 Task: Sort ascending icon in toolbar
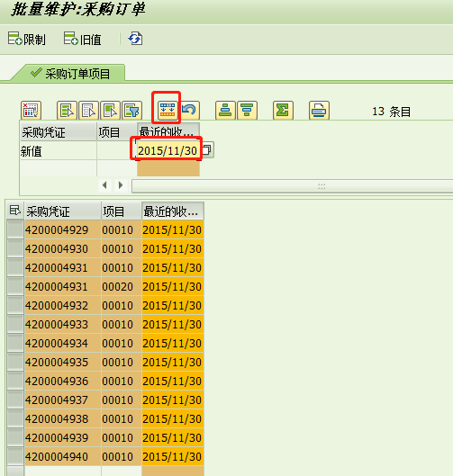pos(225,110)
